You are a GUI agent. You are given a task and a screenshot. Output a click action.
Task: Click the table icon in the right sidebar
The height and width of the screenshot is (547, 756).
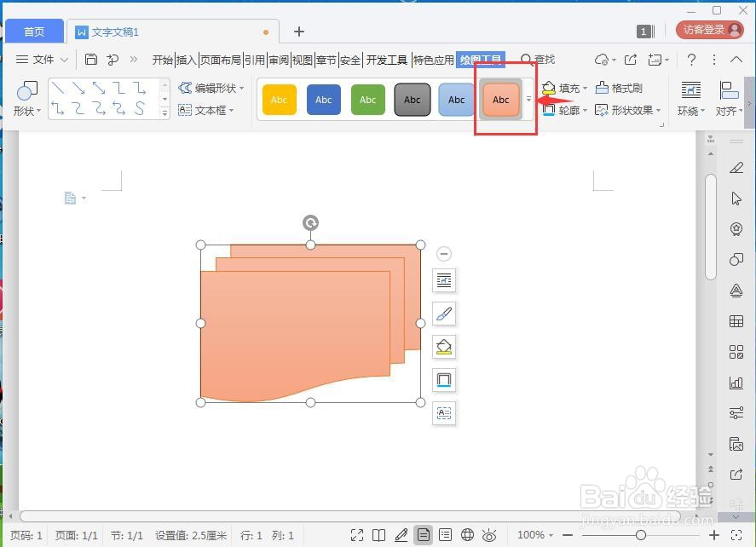pyautogui.click(x=736, y=321)
